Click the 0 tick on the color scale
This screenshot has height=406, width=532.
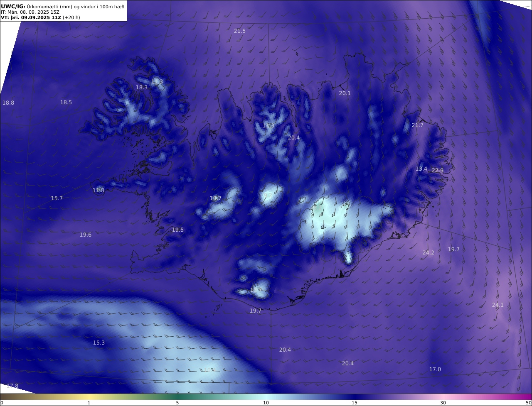coord(2,403)
